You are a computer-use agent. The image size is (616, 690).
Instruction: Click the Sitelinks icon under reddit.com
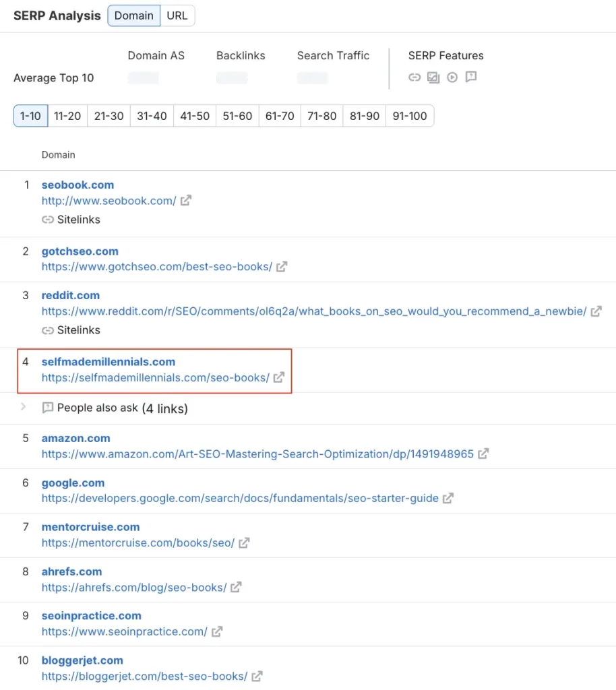(49, 330)
